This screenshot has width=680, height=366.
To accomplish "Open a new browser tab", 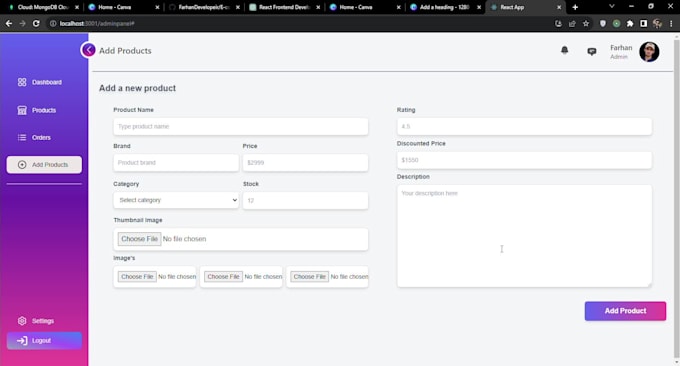I will pyautogui.click(x=575, y=7).
